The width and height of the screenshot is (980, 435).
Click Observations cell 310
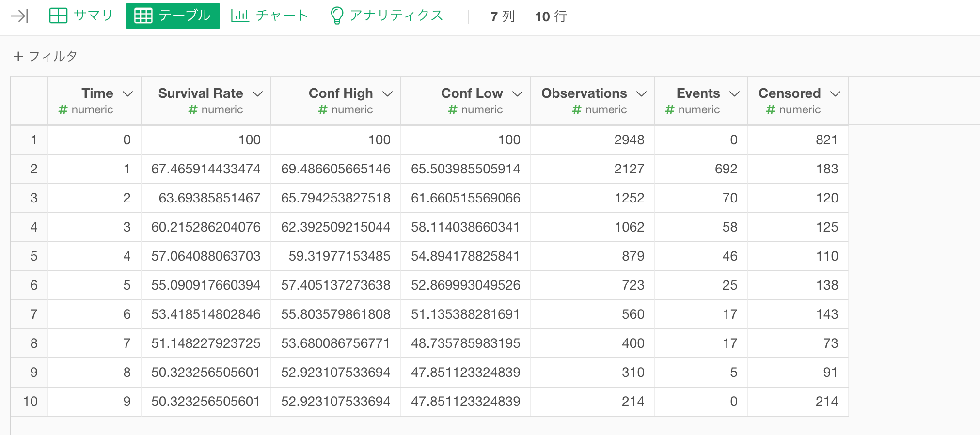(x=593, y=373)
